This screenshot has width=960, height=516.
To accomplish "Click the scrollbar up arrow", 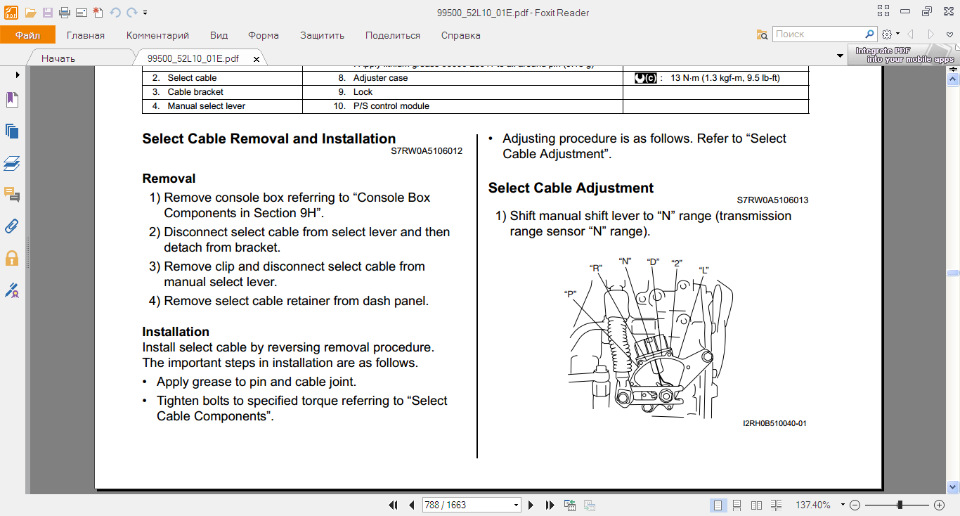I will pyautogui.click(x=953, y=80).
